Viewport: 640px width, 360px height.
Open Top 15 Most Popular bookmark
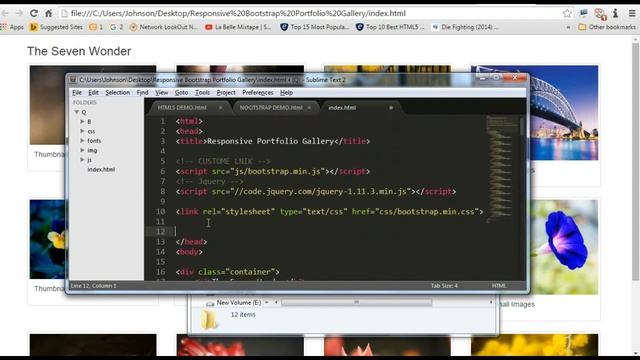[315, 27]
